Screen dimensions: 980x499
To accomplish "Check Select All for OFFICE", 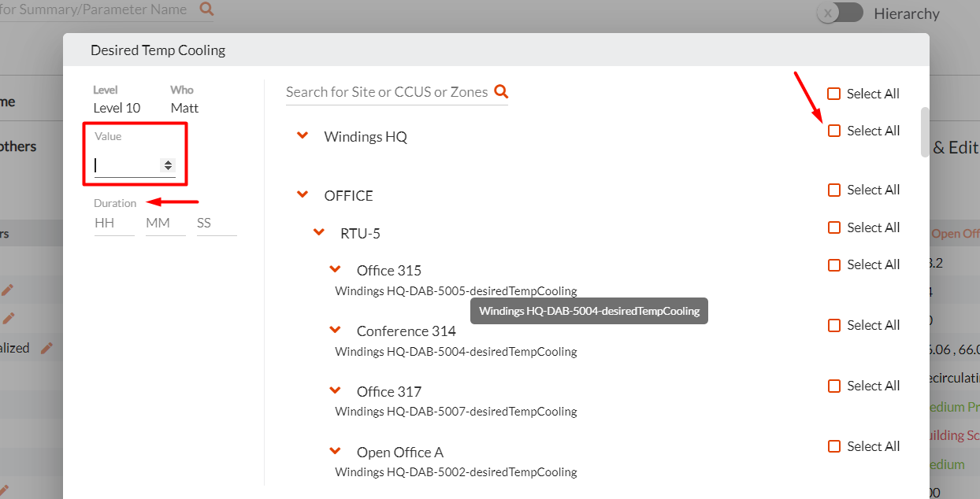I will [834, 190].
